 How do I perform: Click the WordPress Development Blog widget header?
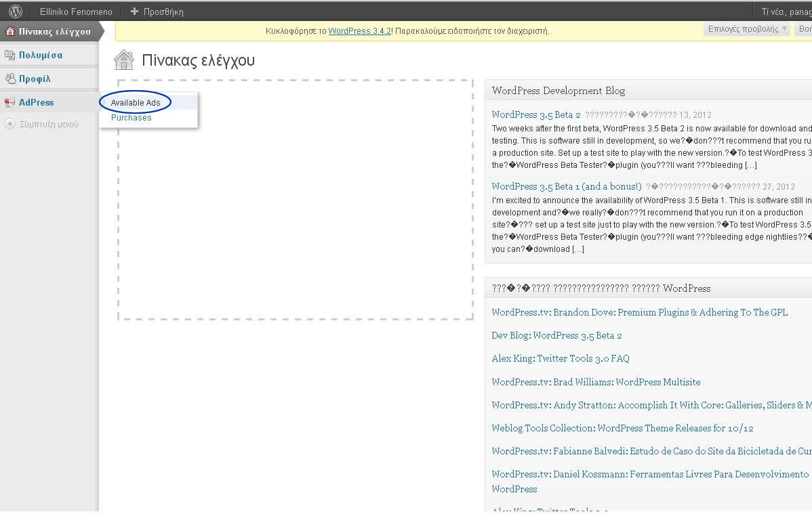(x=559, y=91)
